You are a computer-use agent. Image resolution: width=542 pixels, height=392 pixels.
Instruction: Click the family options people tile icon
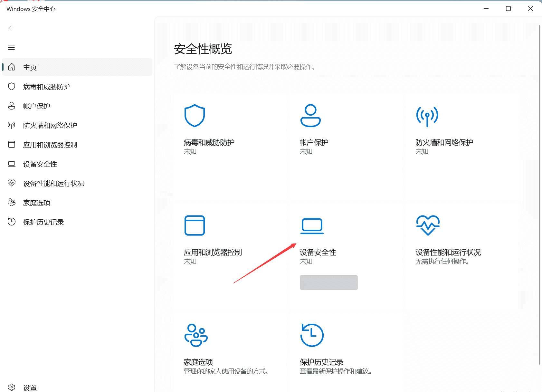pyautogui.click(x=196, y=335)
